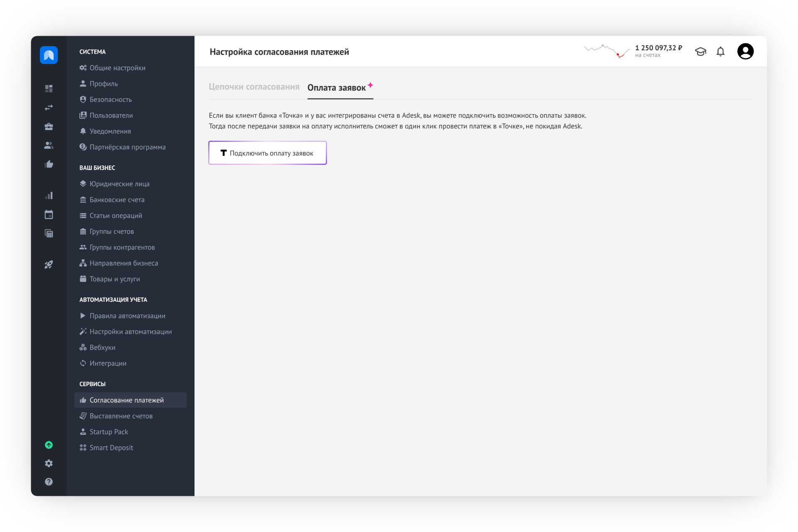Click the account balance sparkline chart
798x532 pixels.
(606, 51)
